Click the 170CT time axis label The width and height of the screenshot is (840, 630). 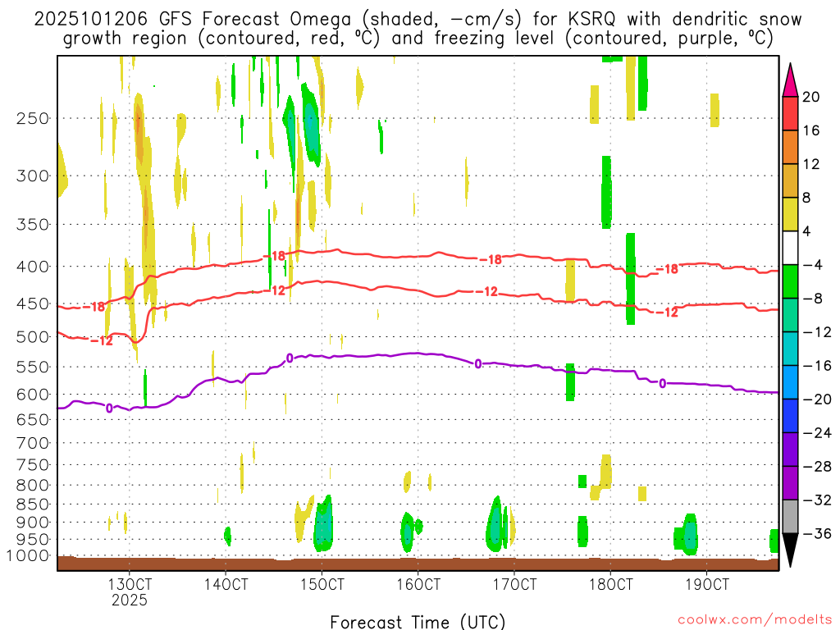click(514, 584)
